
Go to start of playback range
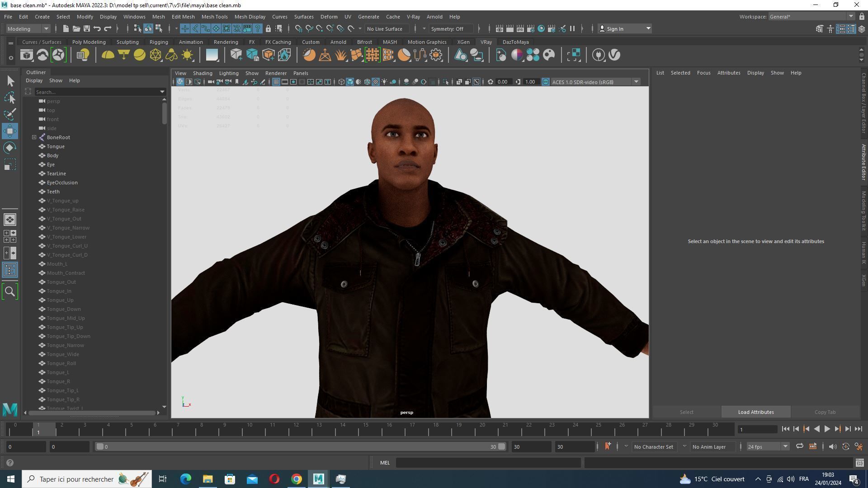coord(785,429)
